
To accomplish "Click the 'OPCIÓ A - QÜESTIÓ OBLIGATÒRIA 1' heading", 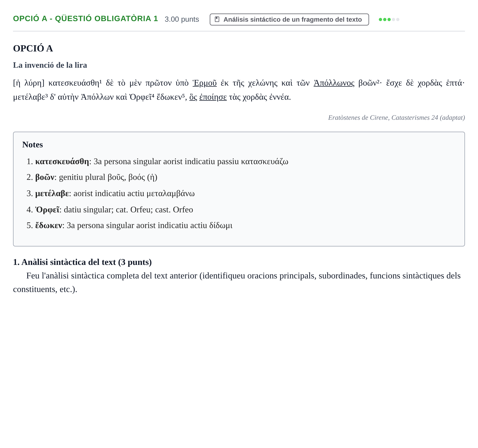I will click(85, 19).
